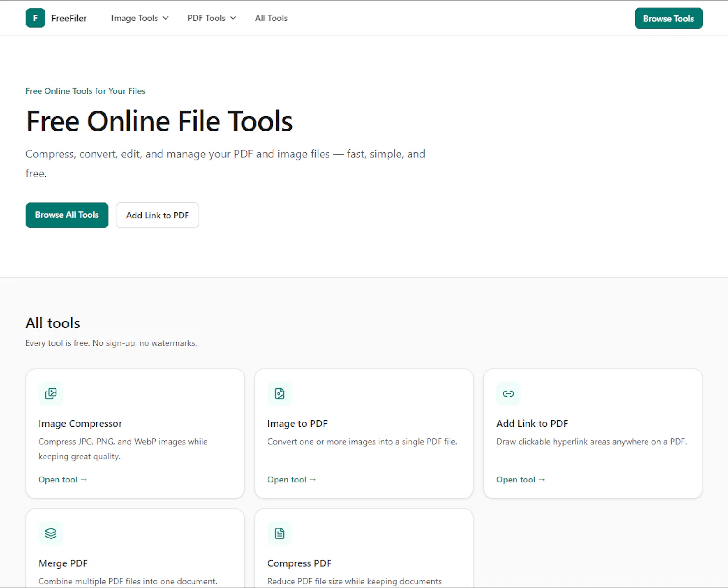Open tool link under Image Compressor
This screenshot has height=588, width=728.
point(63,480)
